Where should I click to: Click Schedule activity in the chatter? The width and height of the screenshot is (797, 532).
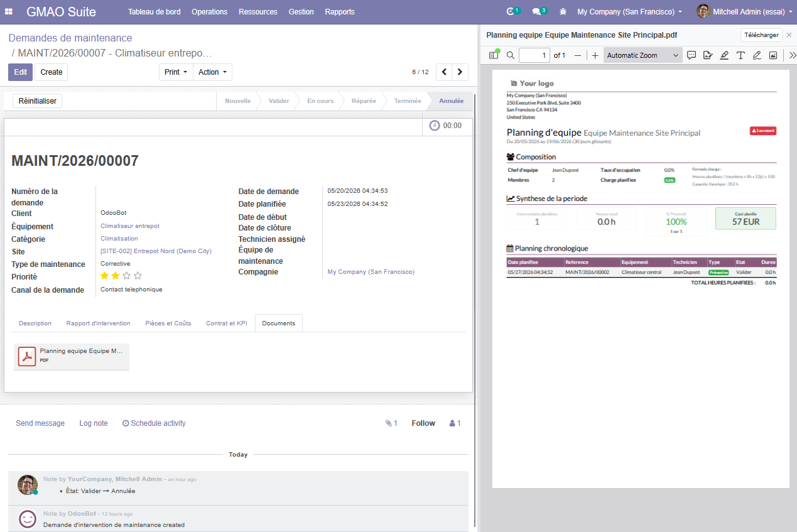154,423
